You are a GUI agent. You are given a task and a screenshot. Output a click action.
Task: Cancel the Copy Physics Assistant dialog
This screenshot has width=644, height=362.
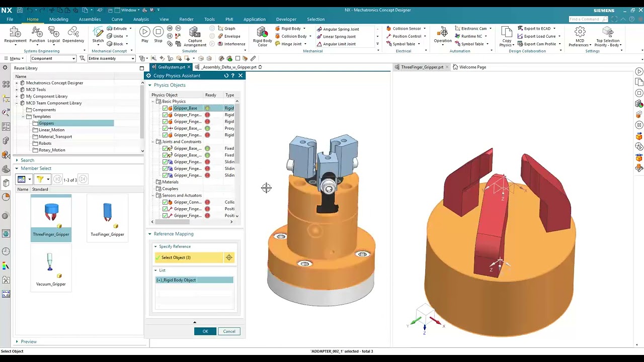(229, 331)
